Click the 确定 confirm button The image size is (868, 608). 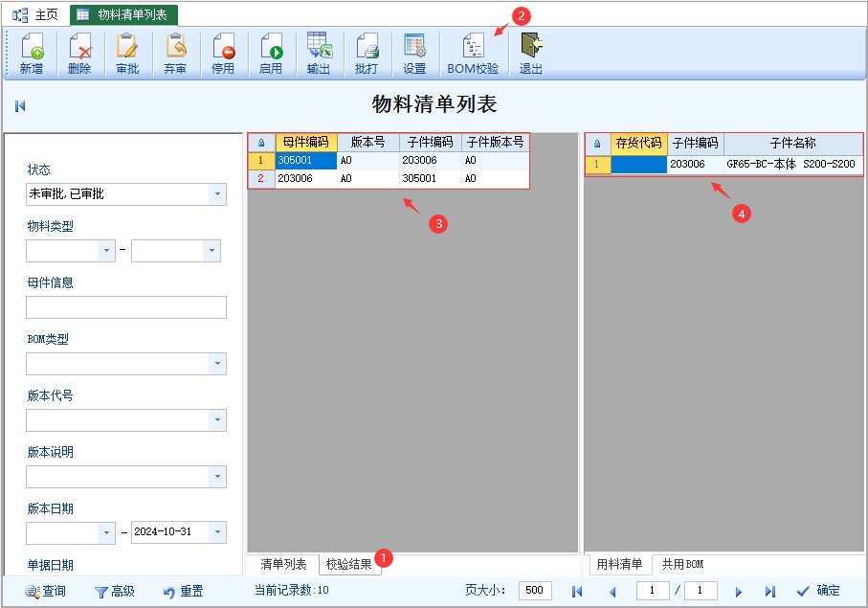coord(818,591)
